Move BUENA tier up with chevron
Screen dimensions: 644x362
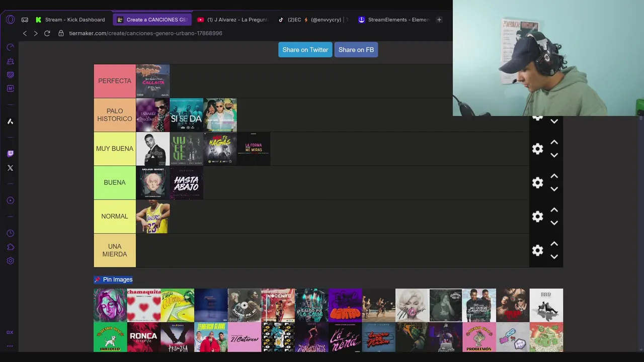554,176
